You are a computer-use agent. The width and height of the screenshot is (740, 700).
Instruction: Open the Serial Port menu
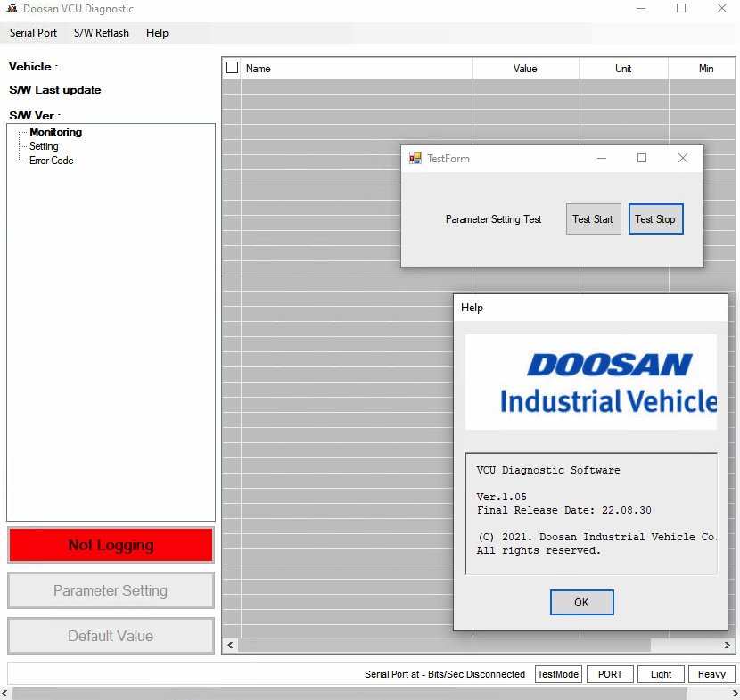click(x=33, y=33)
